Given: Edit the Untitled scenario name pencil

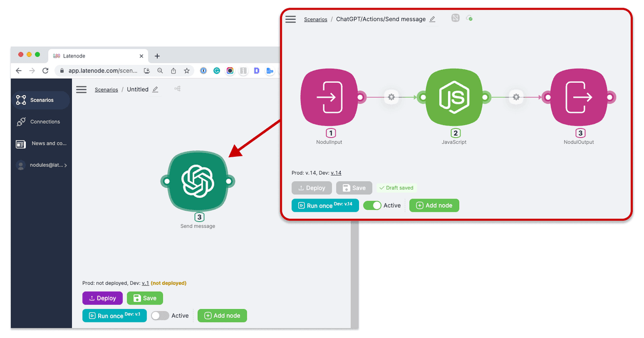Looking at the screenshot, I should [156, 90].
